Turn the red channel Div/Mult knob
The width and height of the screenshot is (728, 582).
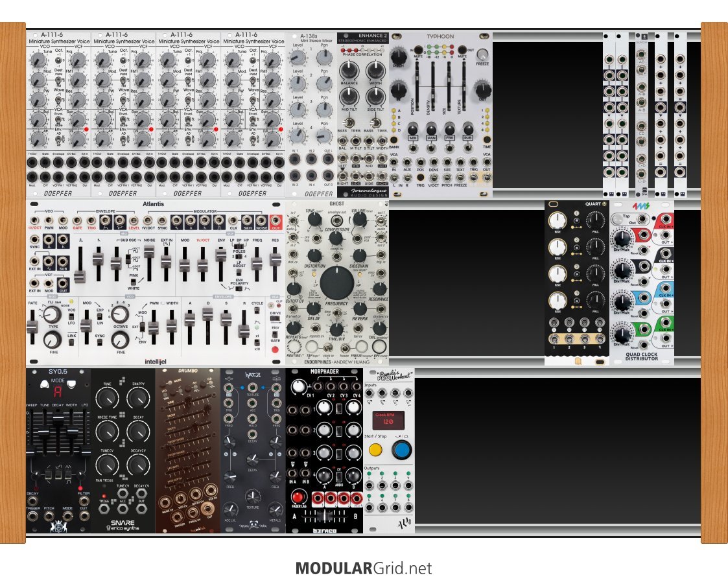tap(621, 238)
